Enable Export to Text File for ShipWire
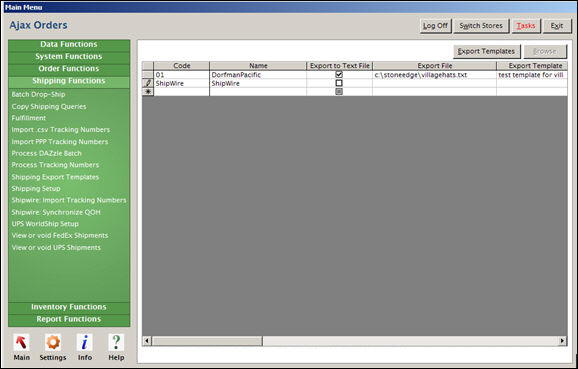This screenshot has height=369, width=578. [339, 83]
